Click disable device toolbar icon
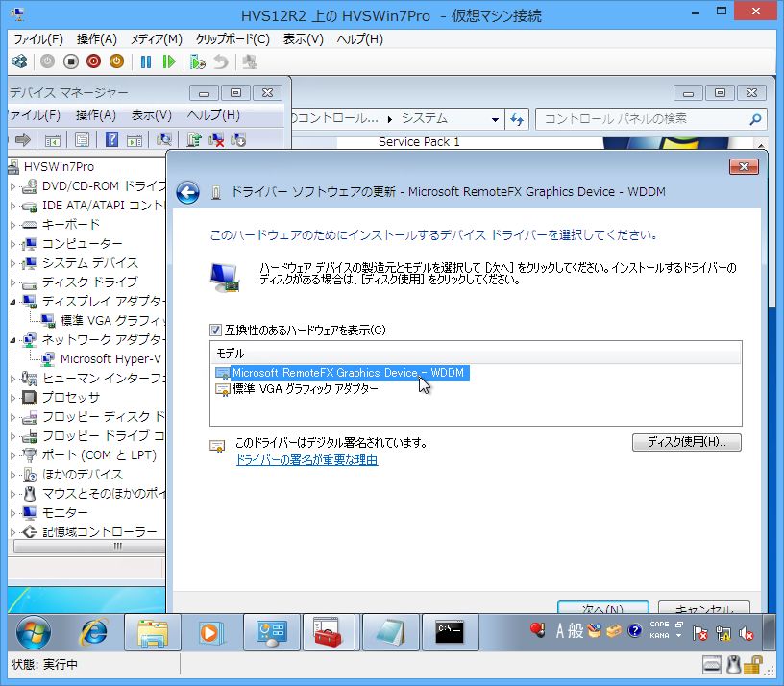 pos(238,139)
